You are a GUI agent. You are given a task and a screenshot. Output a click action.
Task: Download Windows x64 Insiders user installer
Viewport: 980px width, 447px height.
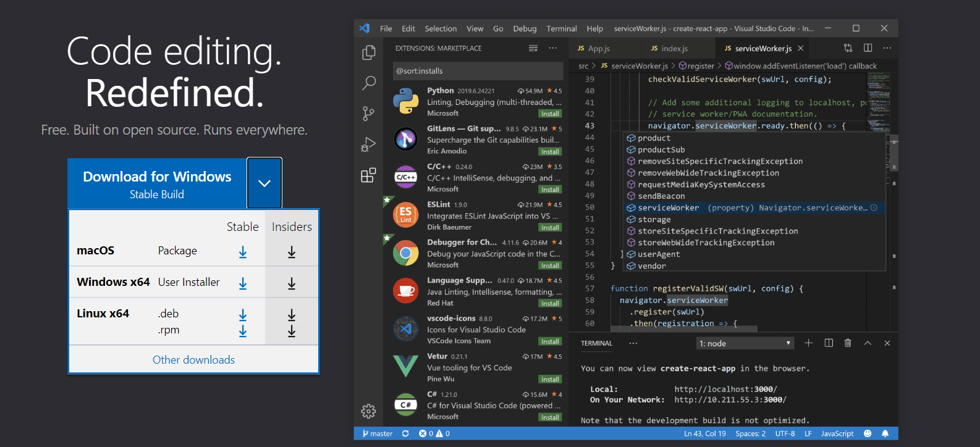[292, 283]
